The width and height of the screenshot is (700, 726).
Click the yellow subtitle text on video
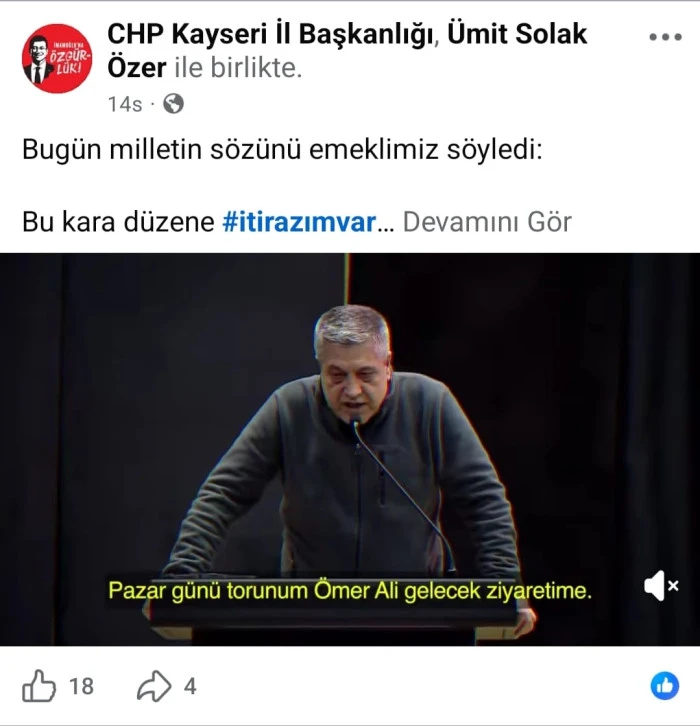pyautogui.click(x=350, y=591)
